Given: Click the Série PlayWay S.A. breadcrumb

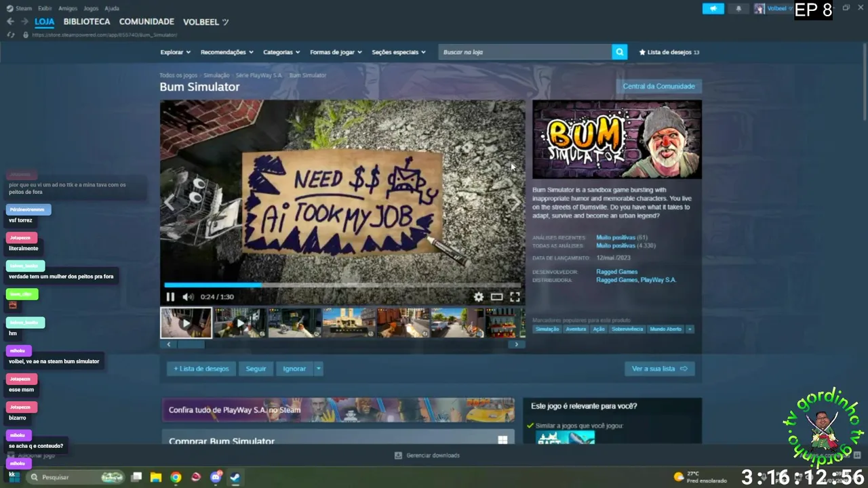Looking at the screenshot, I should coord(258,75).
